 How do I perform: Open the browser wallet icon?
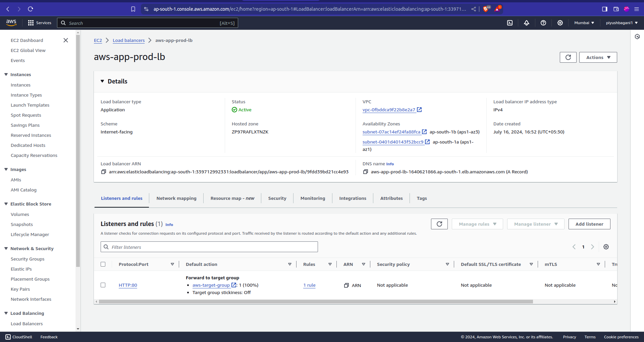click(616, 9)
